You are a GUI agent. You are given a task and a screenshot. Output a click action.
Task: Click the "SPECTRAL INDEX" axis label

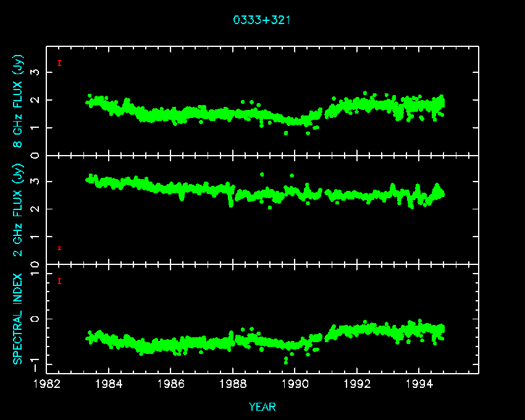19,319
